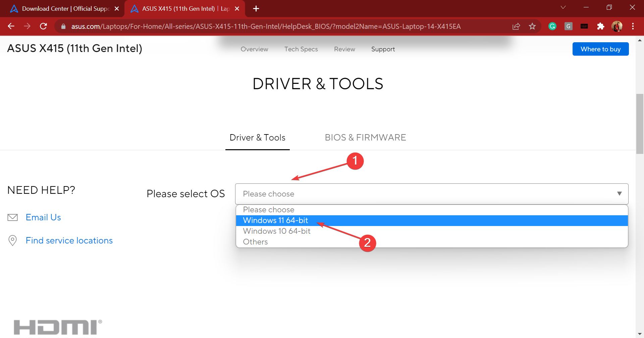Click the scrollbar down arrow
Screen dimensions: 644x338
point(640,334)
